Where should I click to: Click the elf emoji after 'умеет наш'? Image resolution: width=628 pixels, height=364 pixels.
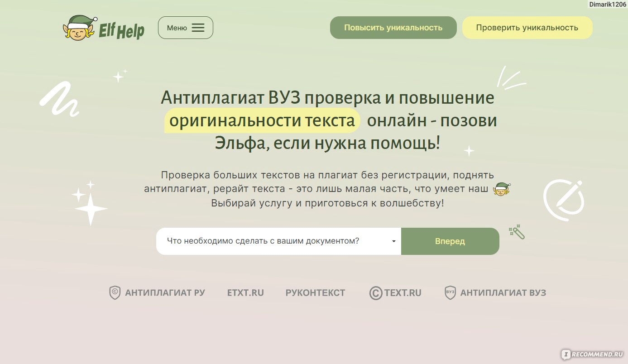[502, 189]
